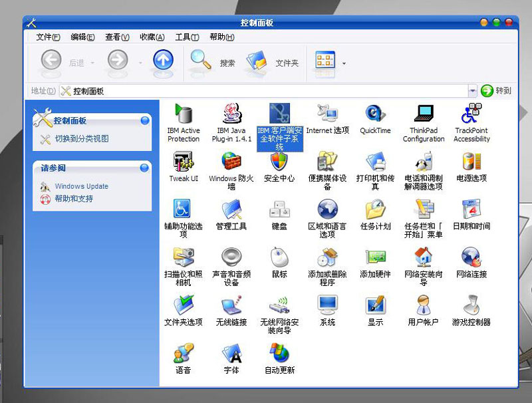The image size is (532, 403).
Task: Open the forward history dropdown arrow
Action: click(x=140, y=63)
